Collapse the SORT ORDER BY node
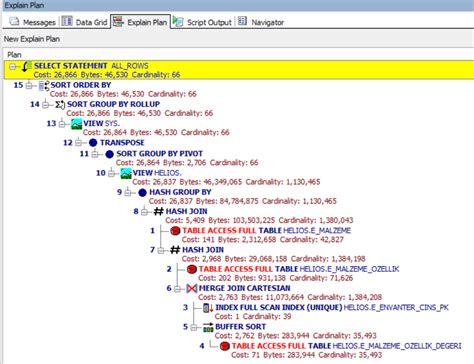 click(29, 86)
